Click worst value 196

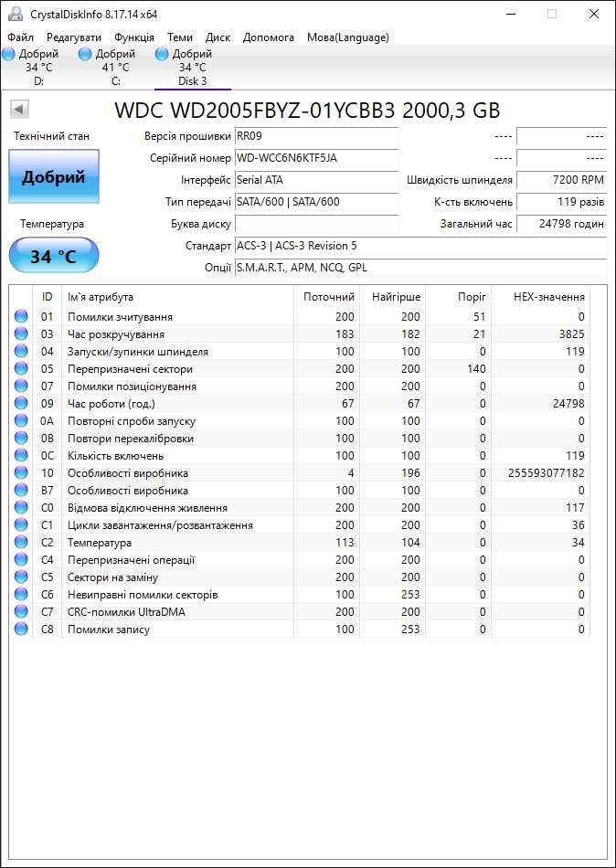tap(410, 473)
